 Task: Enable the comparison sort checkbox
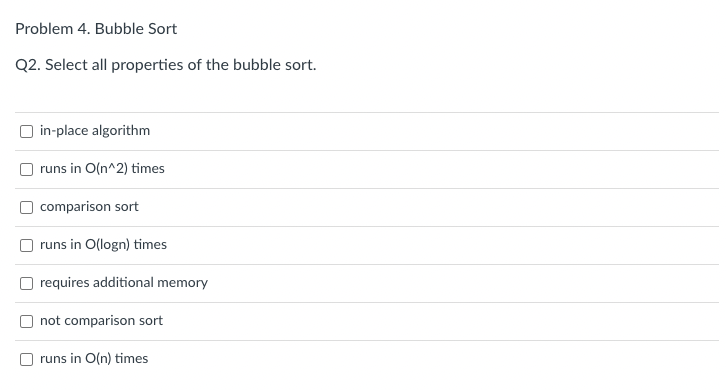26,208
